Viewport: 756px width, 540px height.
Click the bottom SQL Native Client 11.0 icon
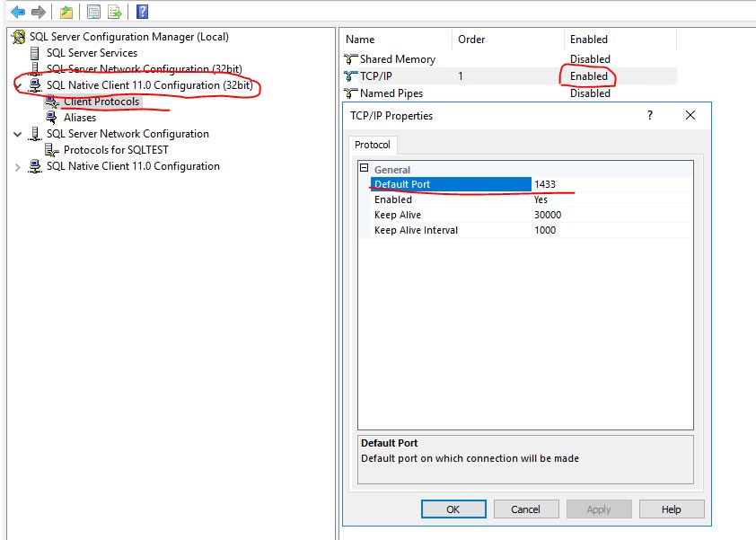tap(35, 166)
